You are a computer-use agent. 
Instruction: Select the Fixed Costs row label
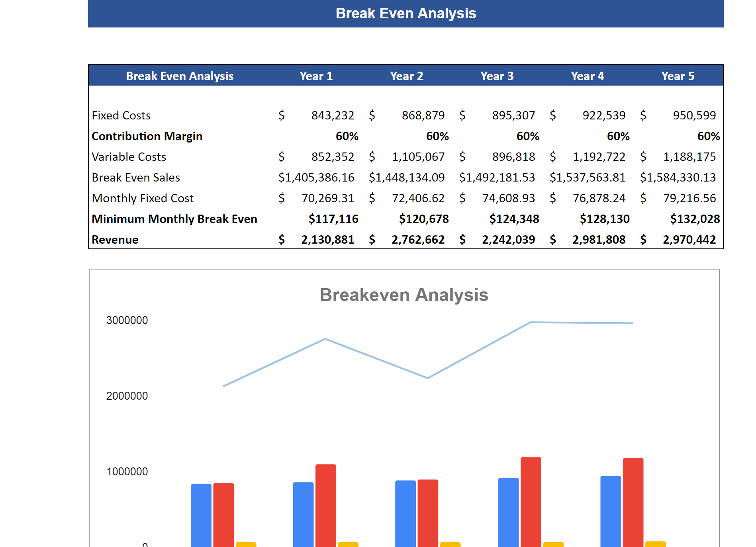coord(121,115)
